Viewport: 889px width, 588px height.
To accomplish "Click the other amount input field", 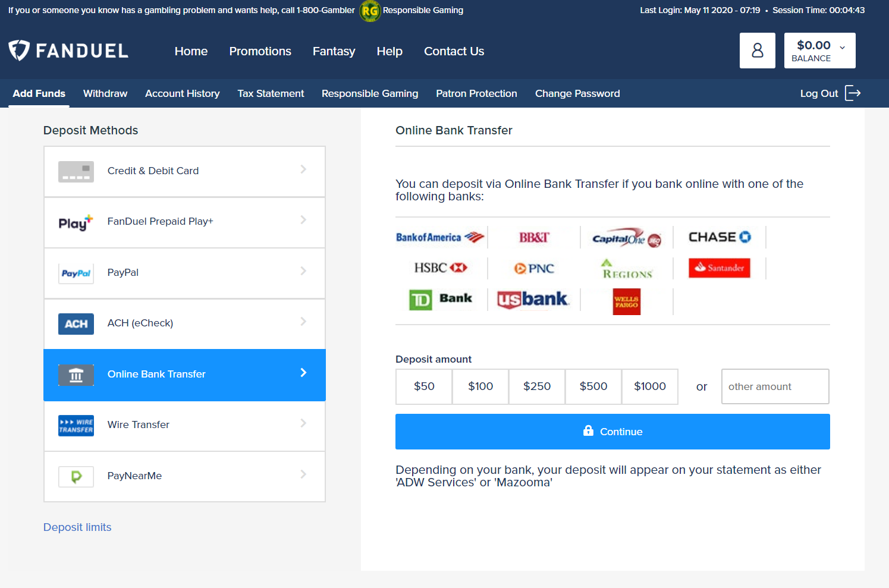I will coord(775,386).
